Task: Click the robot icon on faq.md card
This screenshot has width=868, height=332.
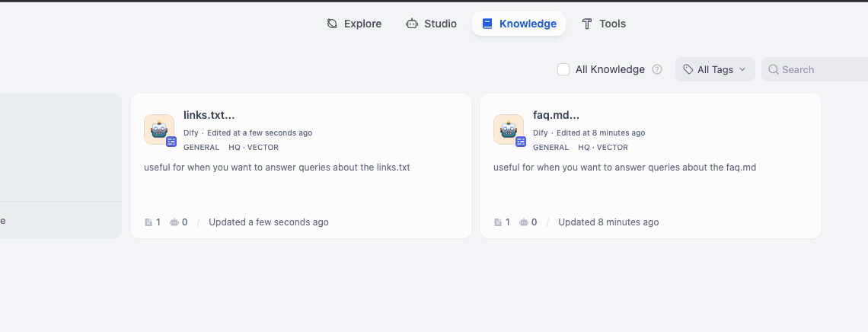Action: [508, 130]
